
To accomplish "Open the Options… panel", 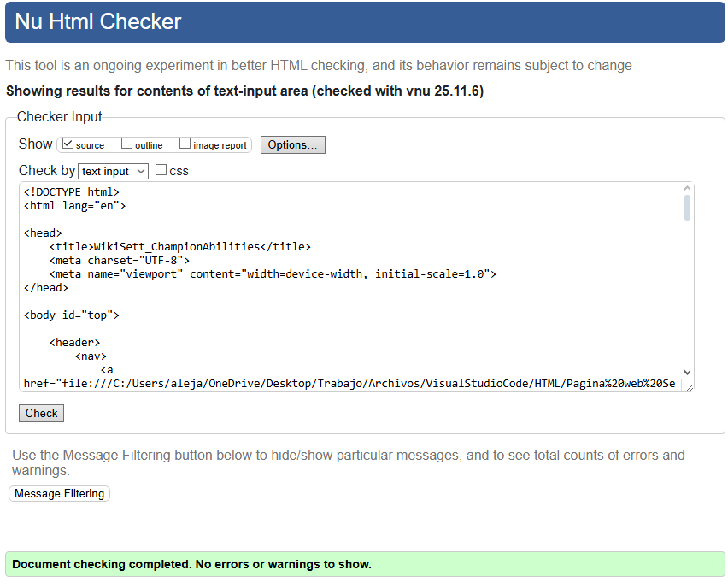I will (x=292, y=144).
